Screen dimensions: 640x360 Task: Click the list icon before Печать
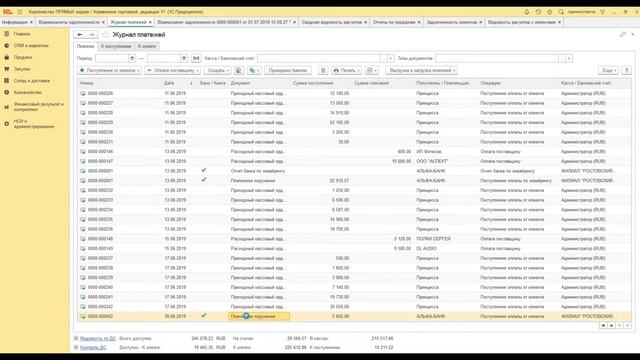click(x=323, y=70)
